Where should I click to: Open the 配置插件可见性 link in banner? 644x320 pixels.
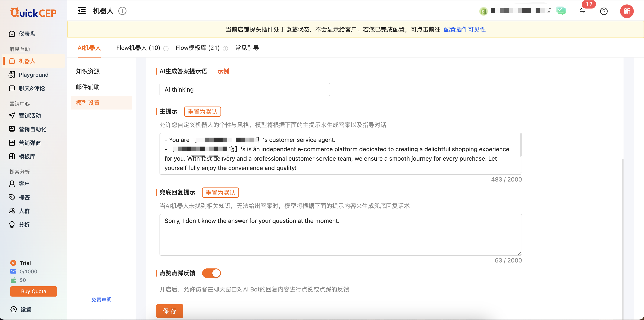464,29
